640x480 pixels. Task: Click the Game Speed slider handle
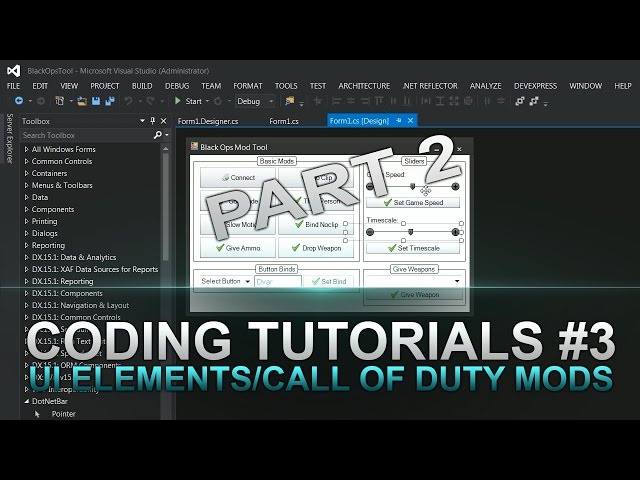[413, 187]
